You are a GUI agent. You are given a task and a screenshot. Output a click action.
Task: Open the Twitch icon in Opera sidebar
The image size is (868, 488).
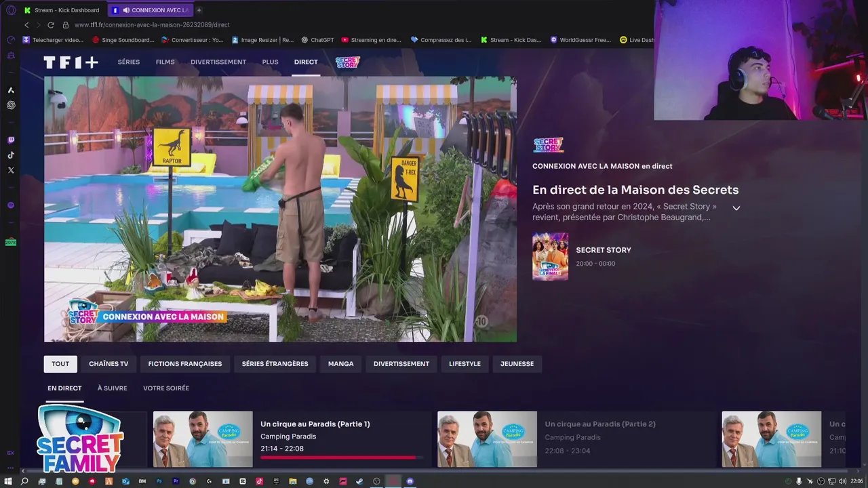click(x=11, y=140)
